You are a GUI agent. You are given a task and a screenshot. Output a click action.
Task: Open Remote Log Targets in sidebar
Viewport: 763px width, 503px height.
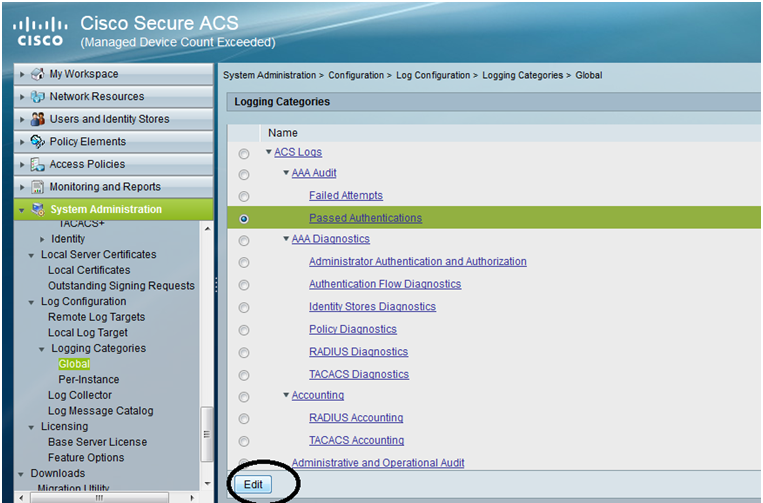coord(96,317)
